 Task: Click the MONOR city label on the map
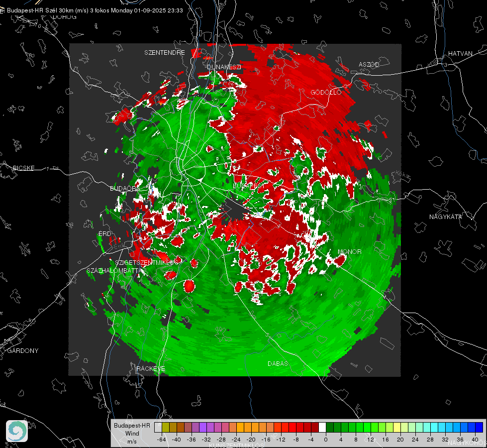pos(349,252)
